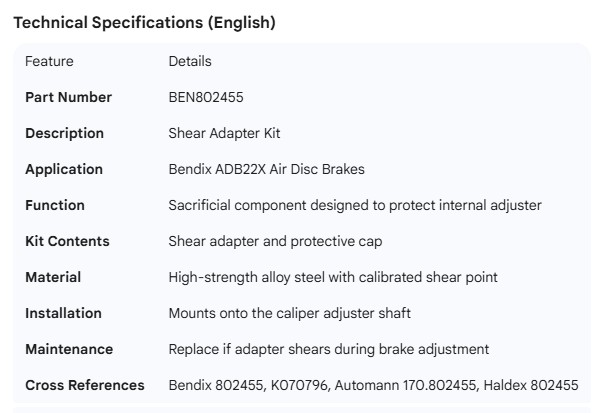Select the Material row label
This screenshot has width=600, height=413.
53,277
